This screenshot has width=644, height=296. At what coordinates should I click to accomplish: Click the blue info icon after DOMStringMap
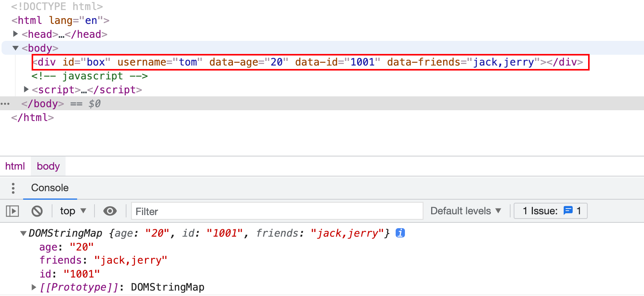pyautogui.click(x=400, y=233)
